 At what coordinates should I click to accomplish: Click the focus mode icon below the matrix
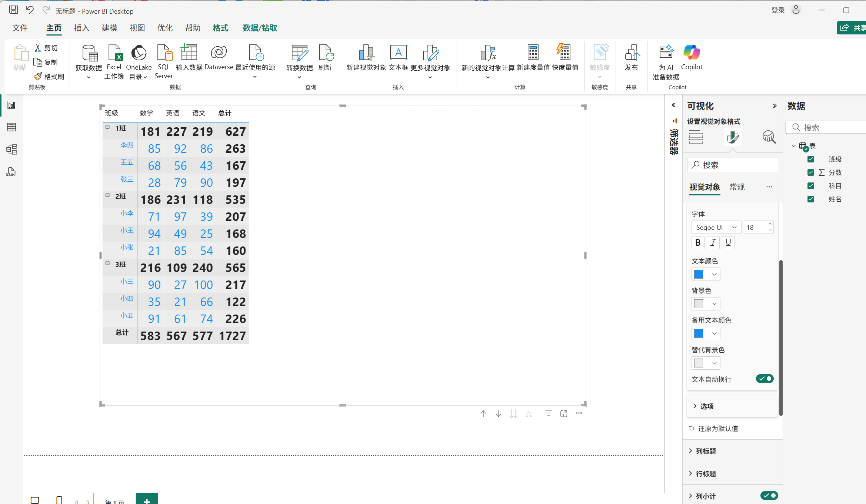[564, 414]
